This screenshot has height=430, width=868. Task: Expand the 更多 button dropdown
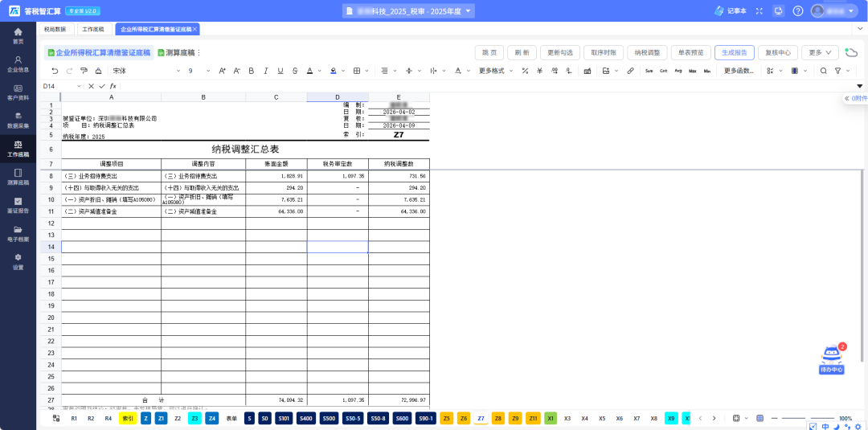(x=820, y=52)
